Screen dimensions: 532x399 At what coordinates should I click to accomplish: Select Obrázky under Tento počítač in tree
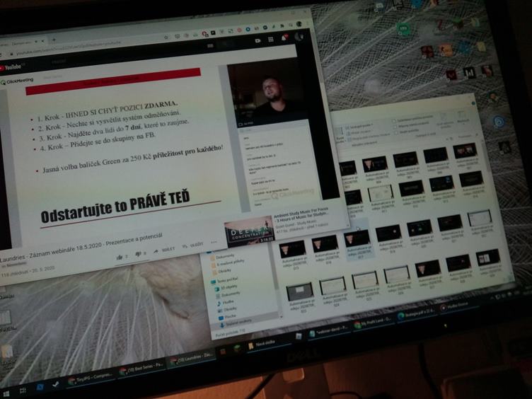click(227, 309)
